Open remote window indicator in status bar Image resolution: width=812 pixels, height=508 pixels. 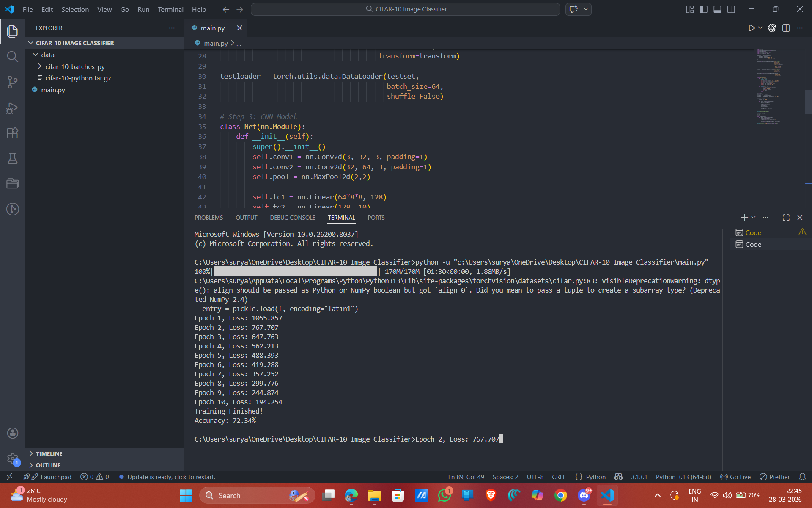pyautogui.click(x=9, y=477)
